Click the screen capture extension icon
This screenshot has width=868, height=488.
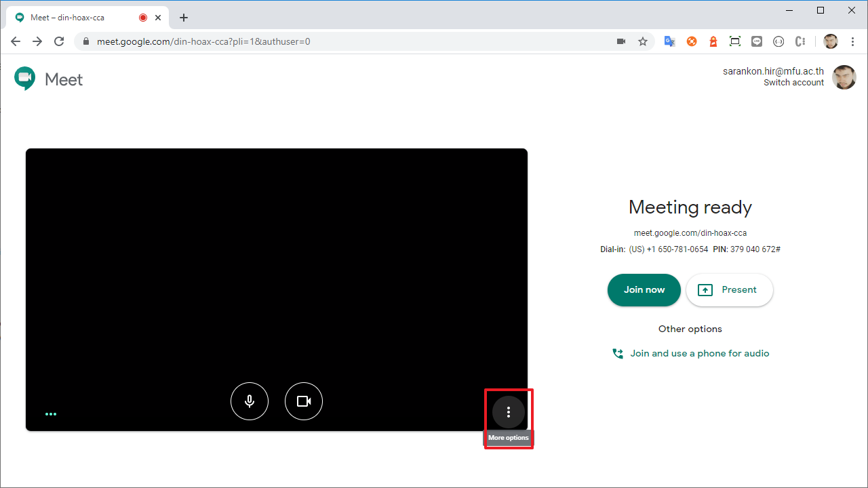click(x=735, y=41)
